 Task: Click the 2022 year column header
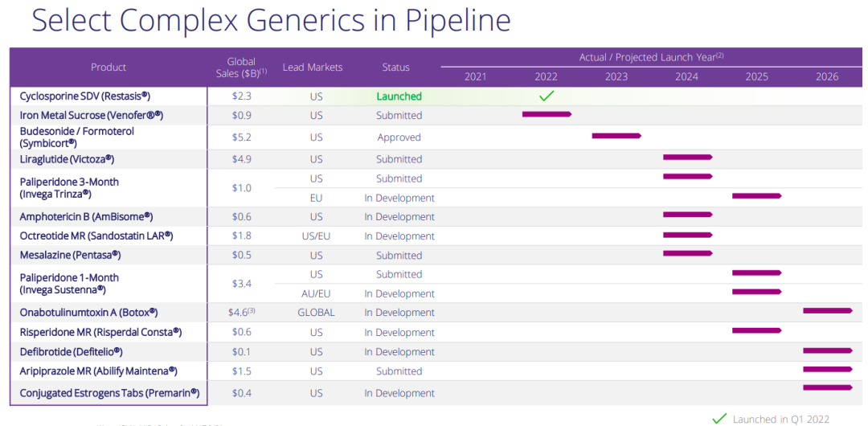coord(547,77)
